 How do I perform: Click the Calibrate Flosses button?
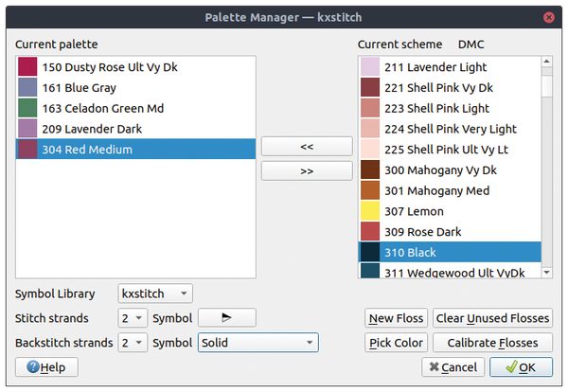(492, 343)
